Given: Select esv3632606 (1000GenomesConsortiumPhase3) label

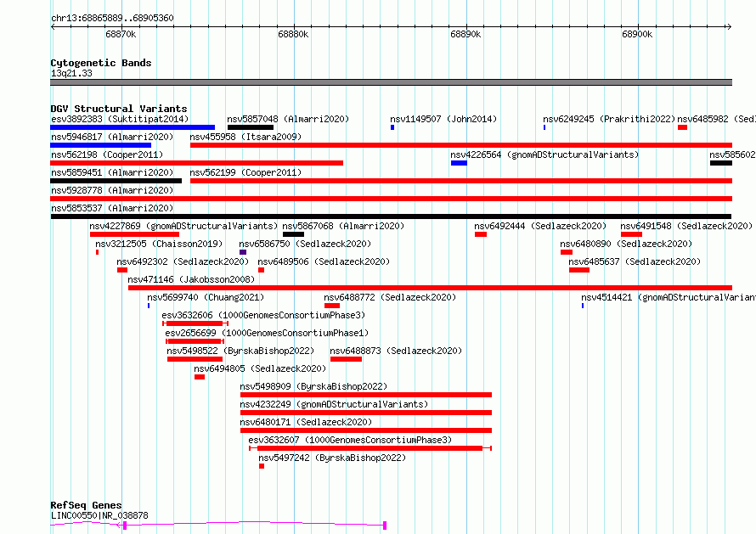Looking at the screenshot, I should 263,315.
